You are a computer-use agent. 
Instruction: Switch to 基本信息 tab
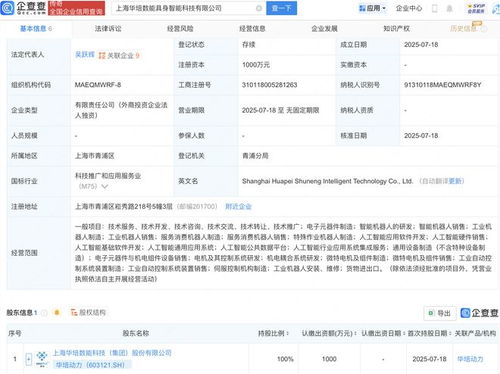pos(36,29)
